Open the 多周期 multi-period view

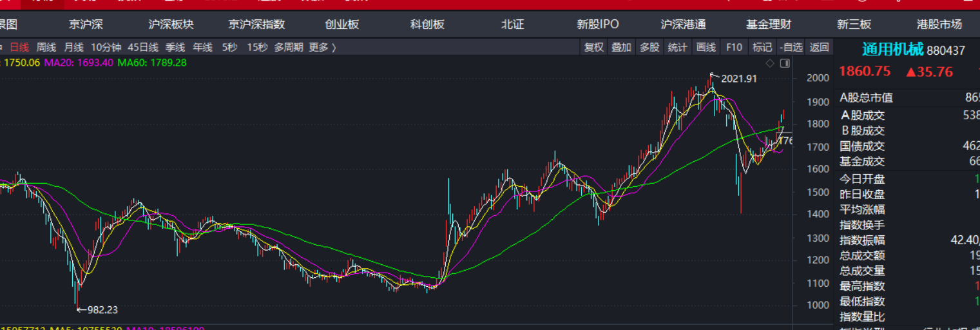pos(289,47)
